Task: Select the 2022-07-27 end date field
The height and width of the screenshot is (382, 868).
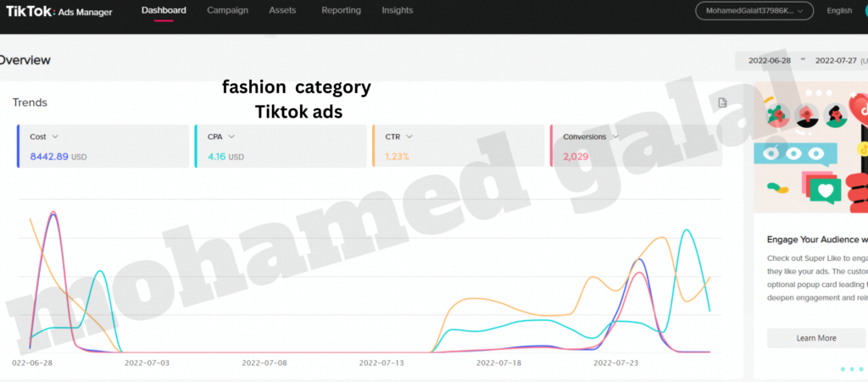Action: coord(836,61)
